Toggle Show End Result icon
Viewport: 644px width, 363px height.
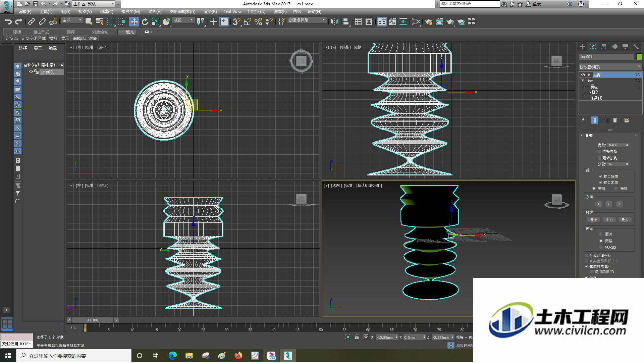[x=595, y=120]
